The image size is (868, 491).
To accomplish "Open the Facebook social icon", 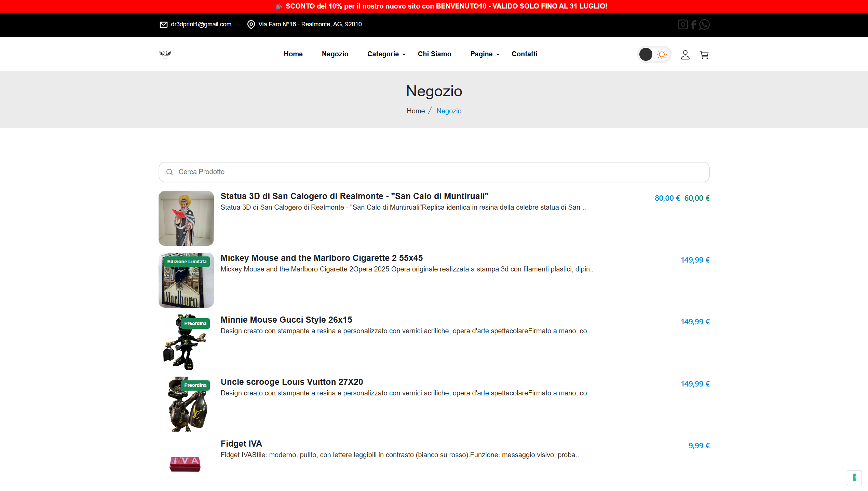I will pyautogui.click(x=693, y=25).
